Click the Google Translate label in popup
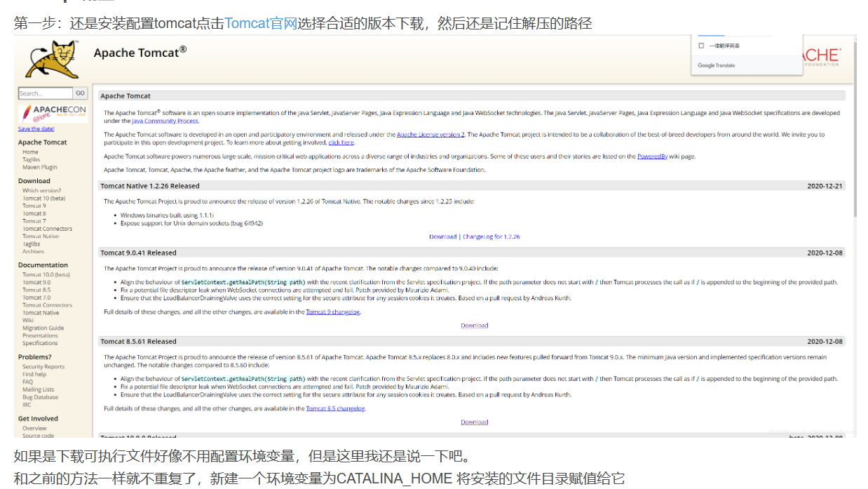 (717, 65)
